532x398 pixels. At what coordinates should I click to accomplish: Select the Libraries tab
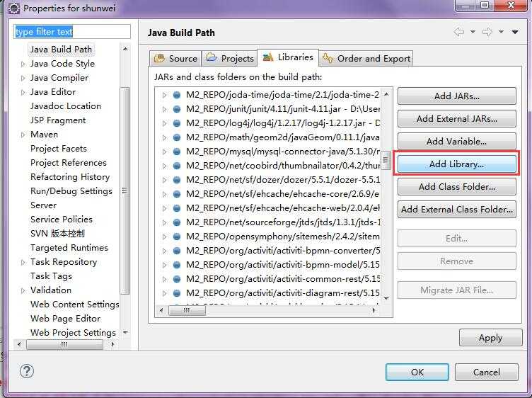pos(288,57)
